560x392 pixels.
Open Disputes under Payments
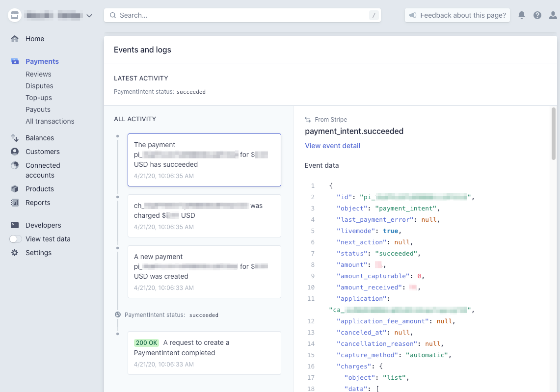click(39, 86)
